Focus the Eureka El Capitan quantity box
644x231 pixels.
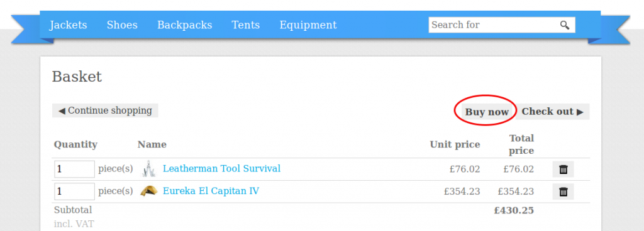pos(74,191)
